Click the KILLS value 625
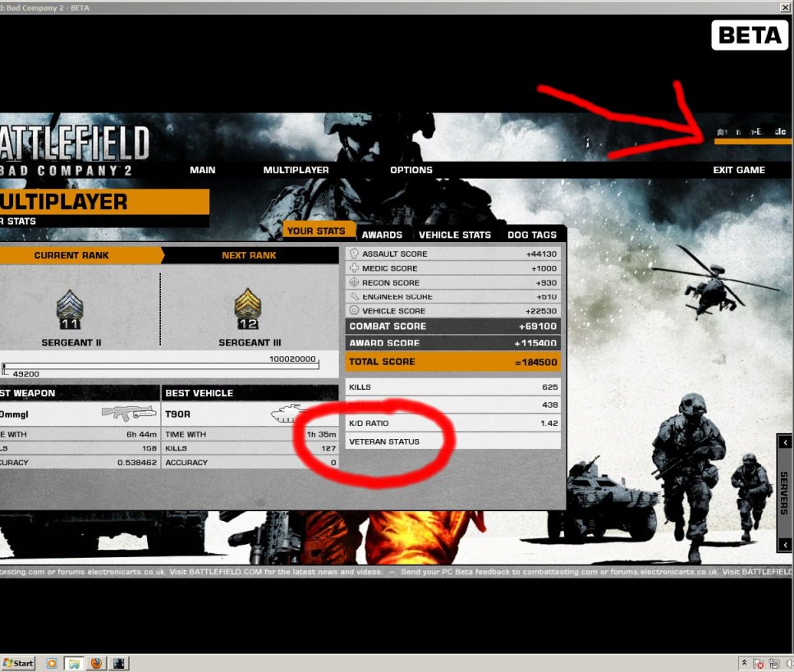Viewport: 794px width, 672px height. (549, 387)
